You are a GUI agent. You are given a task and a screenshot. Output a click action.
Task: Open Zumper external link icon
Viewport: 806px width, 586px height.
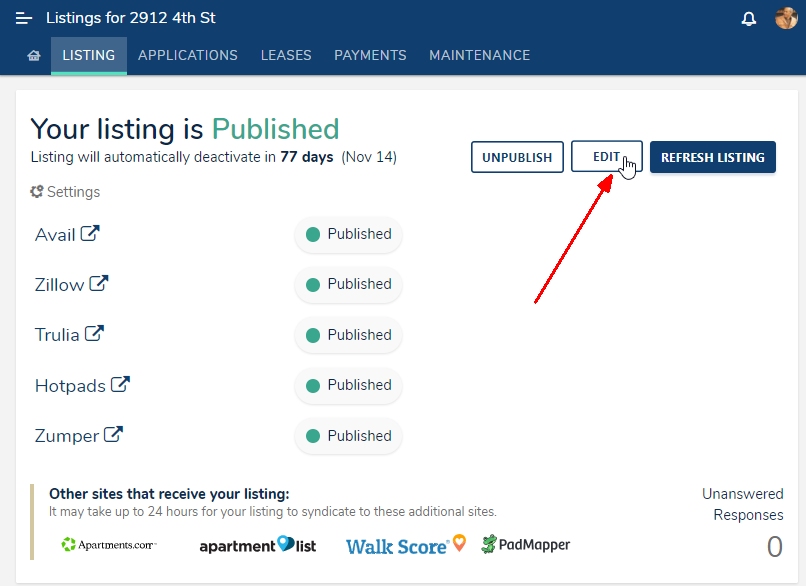(114, 435)
